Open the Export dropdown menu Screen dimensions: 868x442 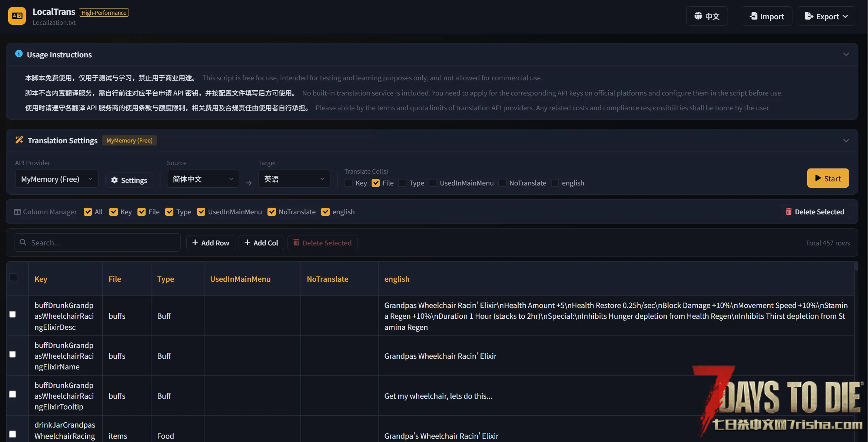[x=826, y=16]
